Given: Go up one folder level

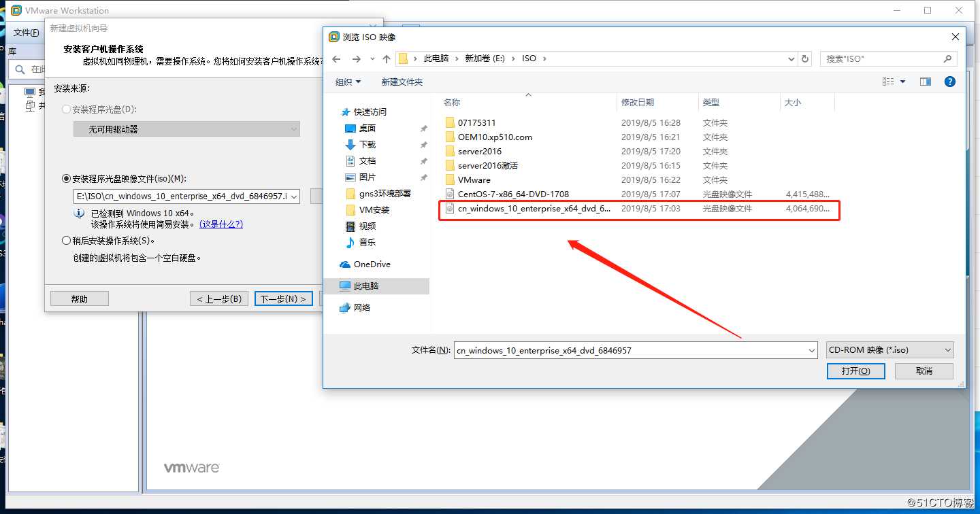Looking at the screenshot, I should (387, 59).
